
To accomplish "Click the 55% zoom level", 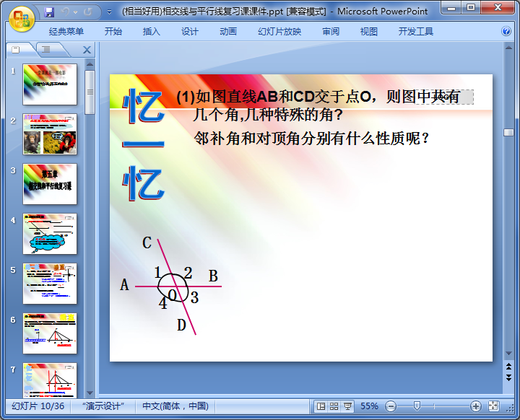I will (369, 406).
